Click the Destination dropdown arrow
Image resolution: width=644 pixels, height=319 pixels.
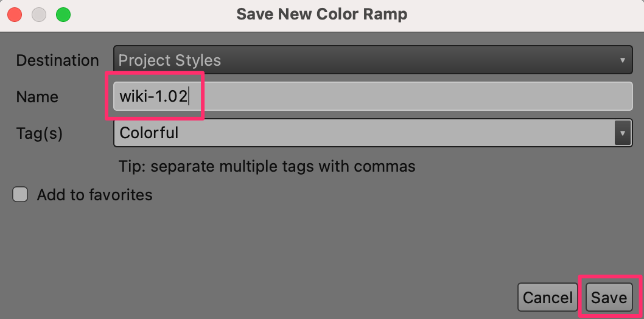point(622,60)
